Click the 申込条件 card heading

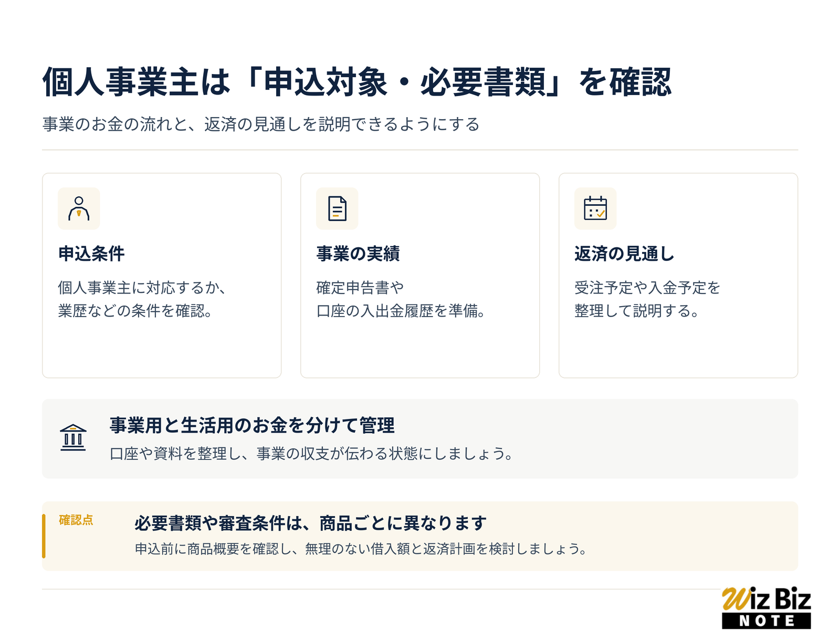(91, 254)
